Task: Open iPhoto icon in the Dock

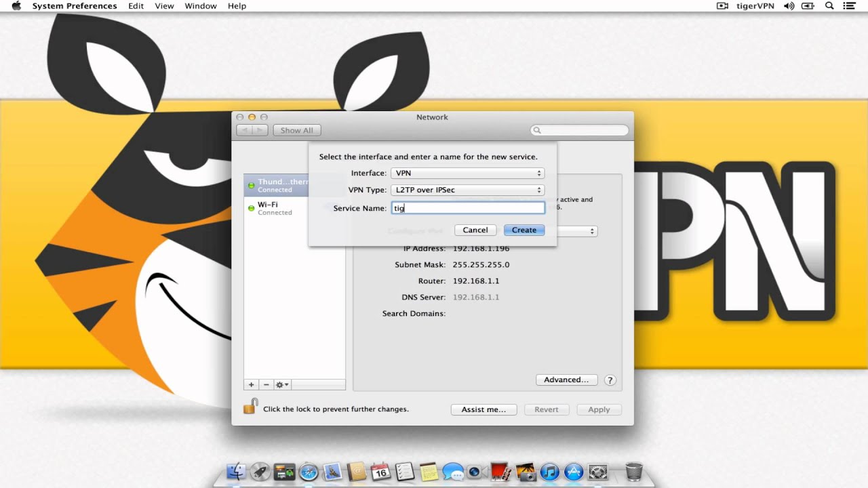Action: coord(525,472)
